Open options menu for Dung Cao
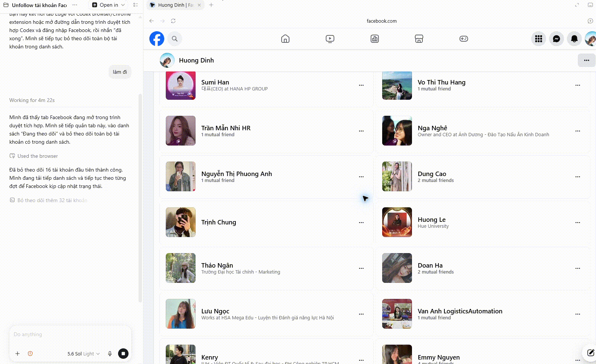The height and width of the screenshot is (364, 596). (578, 177)
